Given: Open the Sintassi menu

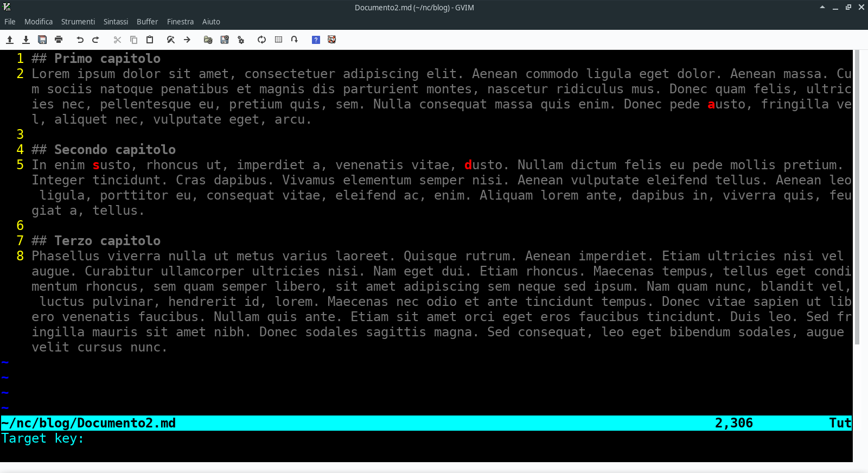Looking at the screenshot, I should click(116, 22).
